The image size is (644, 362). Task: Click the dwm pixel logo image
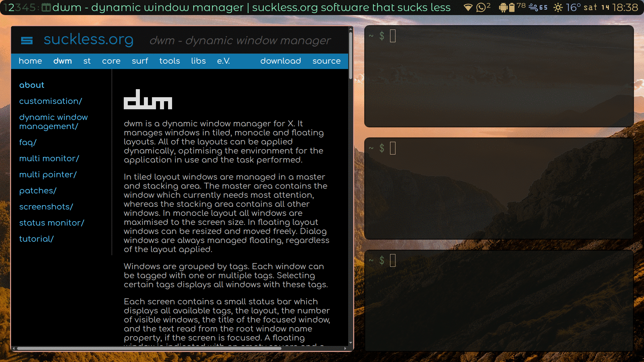(148, 100)
